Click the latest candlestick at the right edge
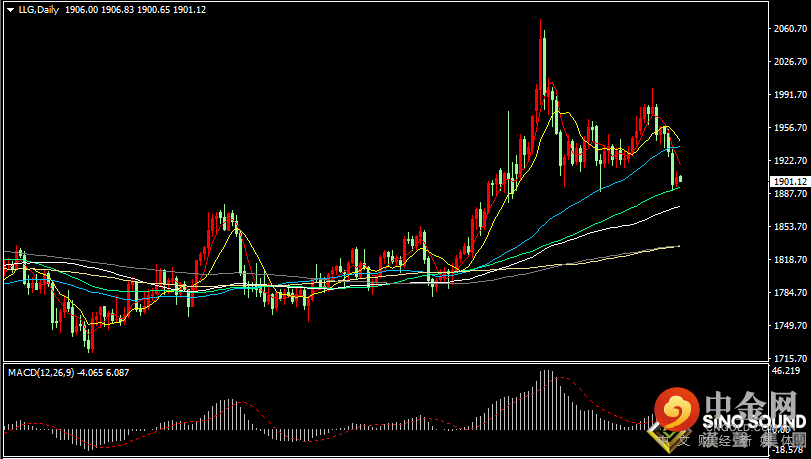811x459 pixels. (x=680, y=180)
